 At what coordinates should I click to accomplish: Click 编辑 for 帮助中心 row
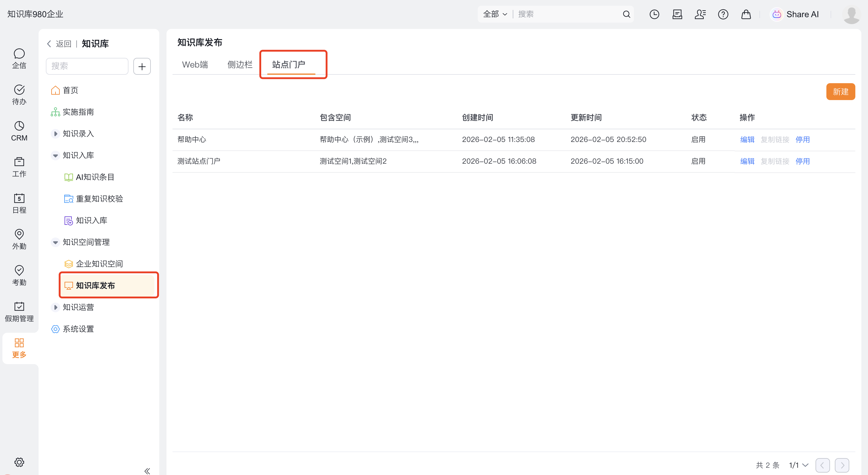747,139
